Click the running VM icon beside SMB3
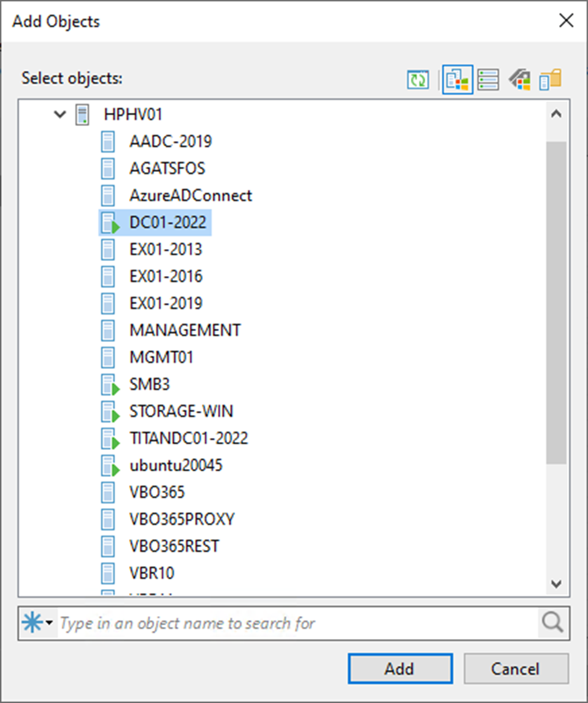The image size is (588, 703). (108, 385)
